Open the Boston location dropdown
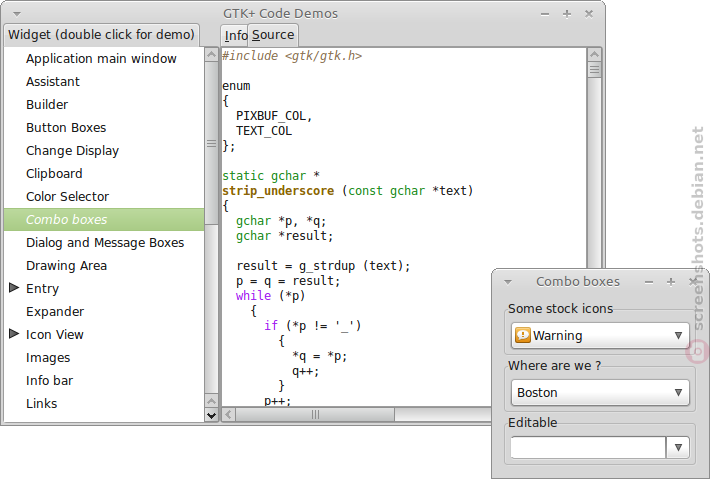 point(600,393)
